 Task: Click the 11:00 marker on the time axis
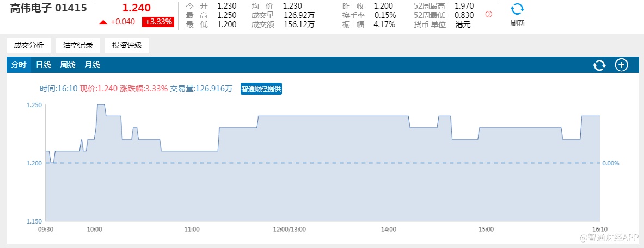tap(192, 230)
